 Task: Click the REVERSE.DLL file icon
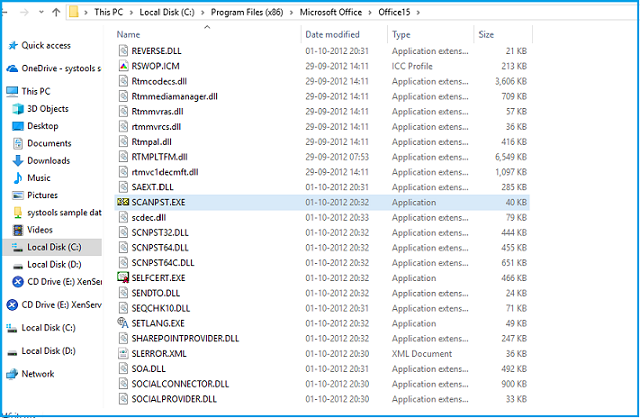(123, 51)
